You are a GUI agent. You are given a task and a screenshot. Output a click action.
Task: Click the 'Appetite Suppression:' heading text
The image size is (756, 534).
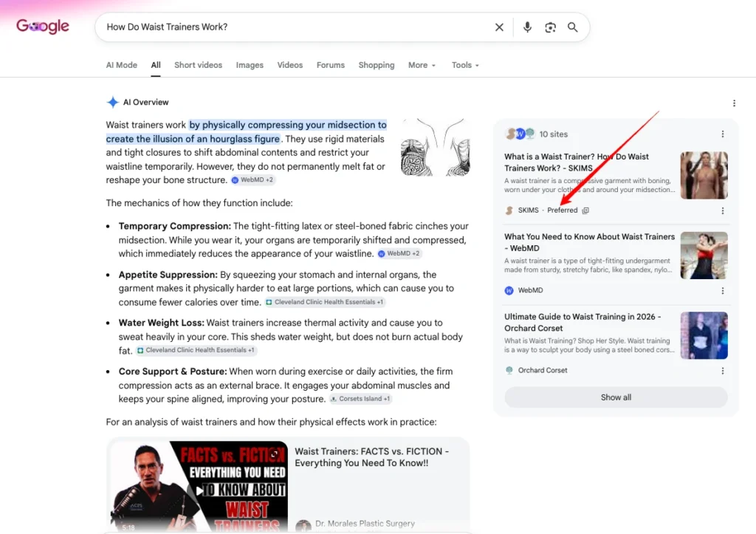tap(168, 275)
